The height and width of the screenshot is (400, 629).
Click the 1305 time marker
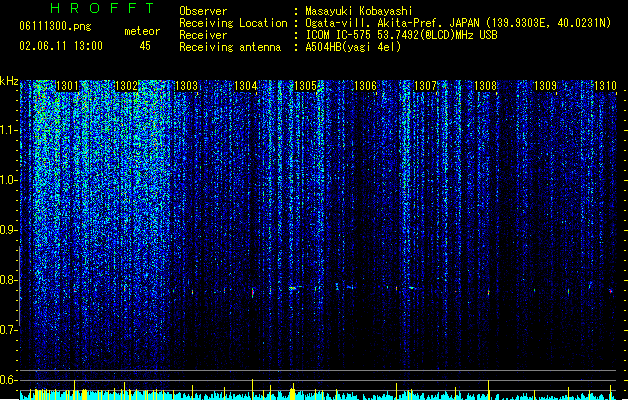point(306,86)
